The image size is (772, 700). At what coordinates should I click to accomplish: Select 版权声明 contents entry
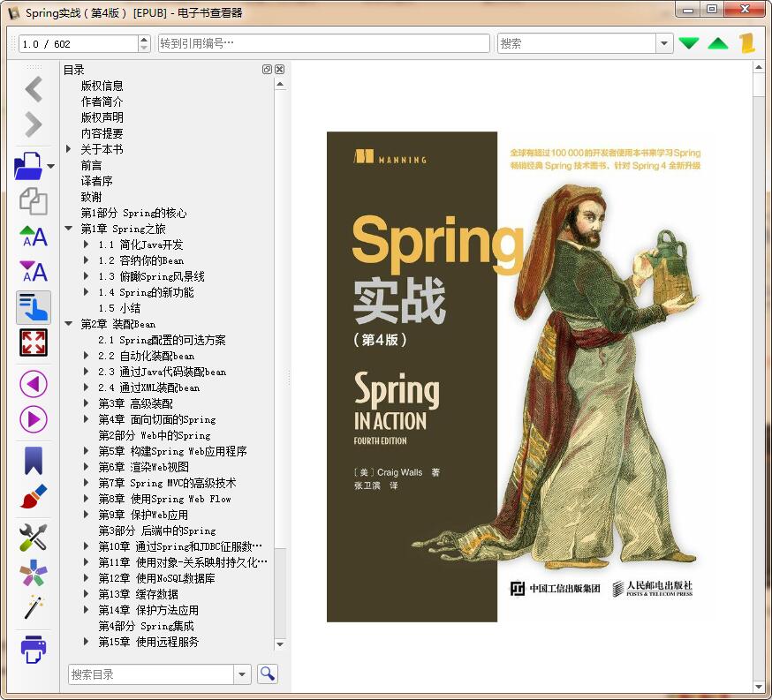(x=102, y=117)
